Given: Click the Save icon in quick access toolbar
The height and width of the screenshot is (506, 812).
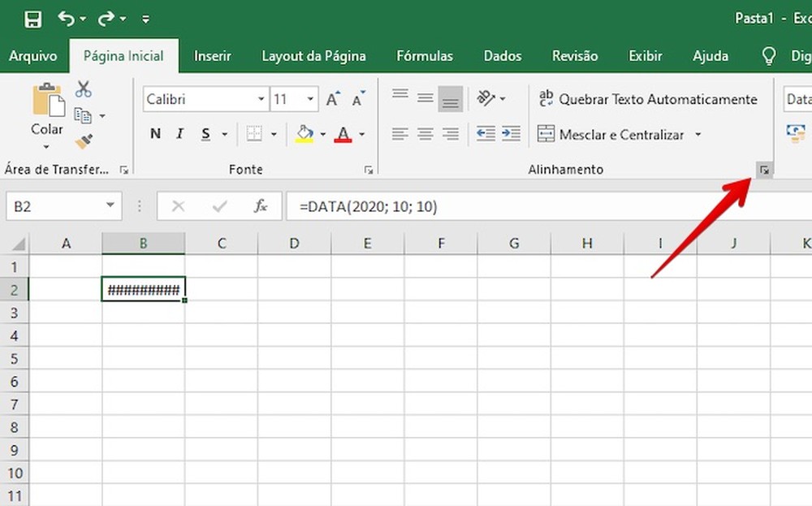Looking at the screenshot, I should [33, 19].
